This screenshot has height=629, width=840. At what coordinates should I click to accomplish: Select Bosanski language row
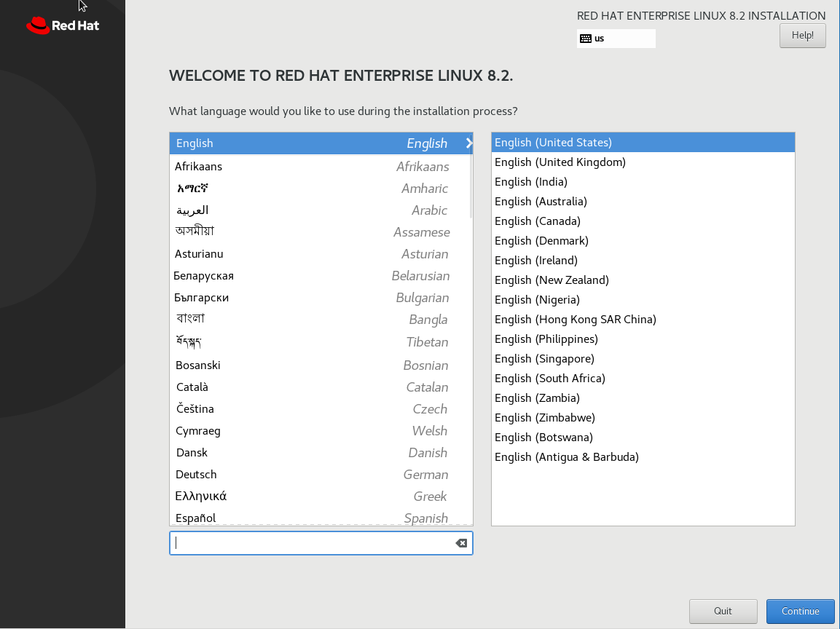pos(320,365)
